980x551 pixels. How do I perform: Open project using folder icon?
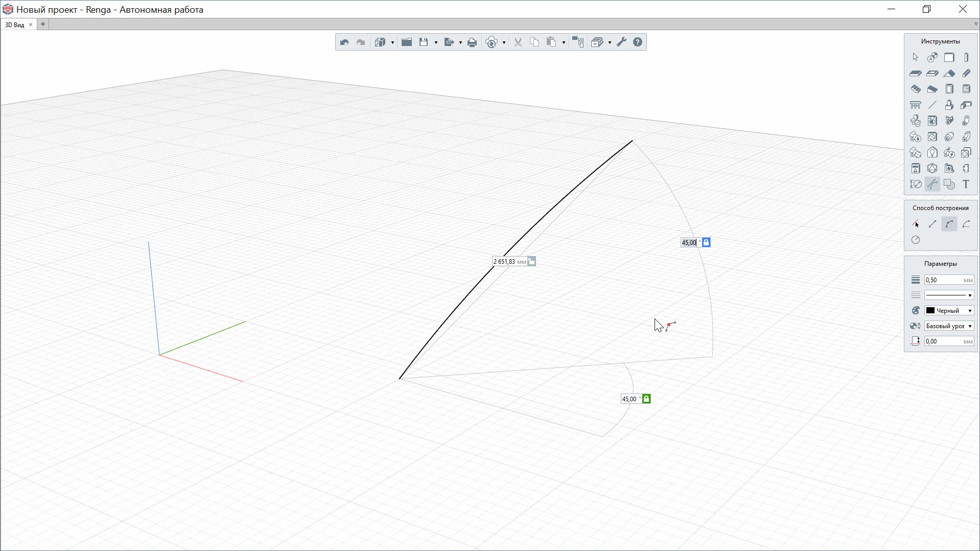407,42
